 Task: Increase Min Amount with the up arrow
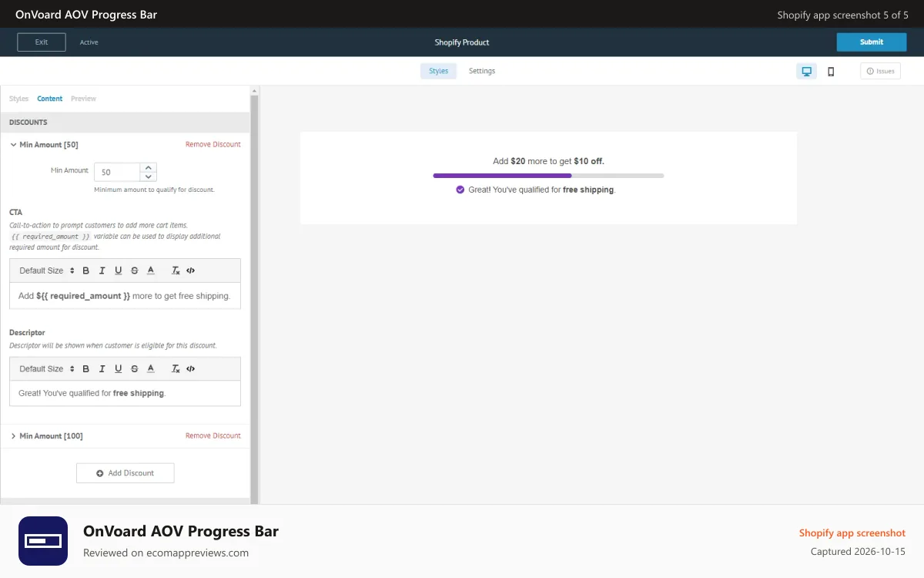click(149, 167)
